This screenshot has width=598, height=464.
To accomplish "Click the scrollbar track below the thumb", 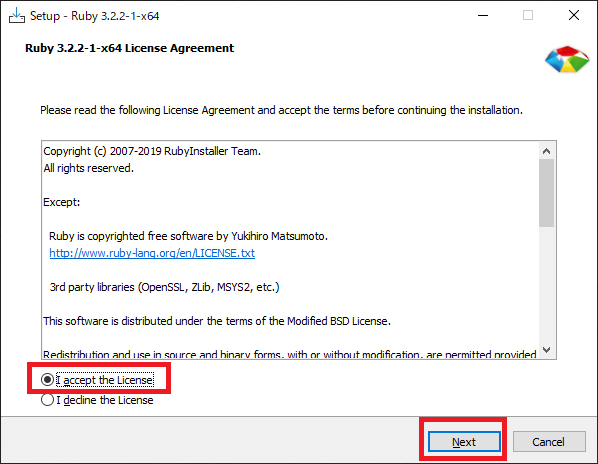I will click(x=546, y=284).
